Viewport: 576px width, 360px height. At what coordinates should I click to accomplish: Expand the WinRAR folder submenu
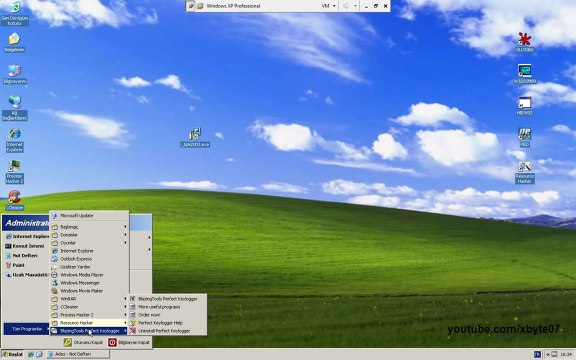[89, 299]
